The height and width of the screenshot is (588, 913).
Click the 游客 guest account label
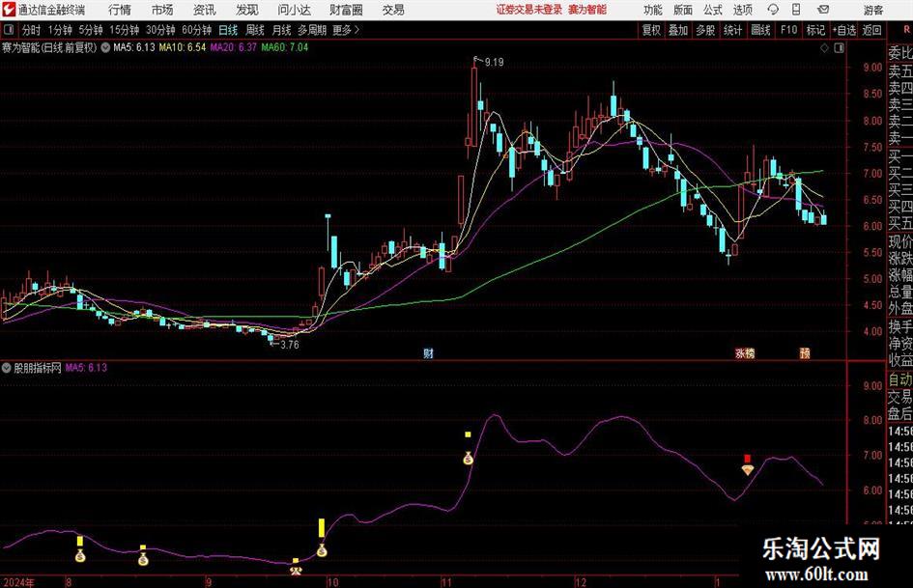pyautogui.click(x=872, y=10)
